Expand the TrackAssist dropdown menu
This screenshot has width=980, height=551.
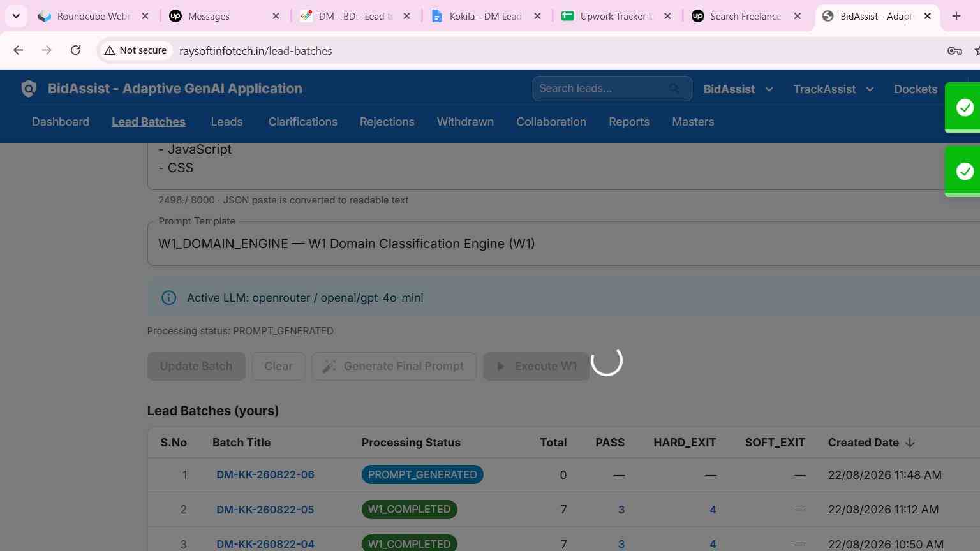[x=869, y=89]
